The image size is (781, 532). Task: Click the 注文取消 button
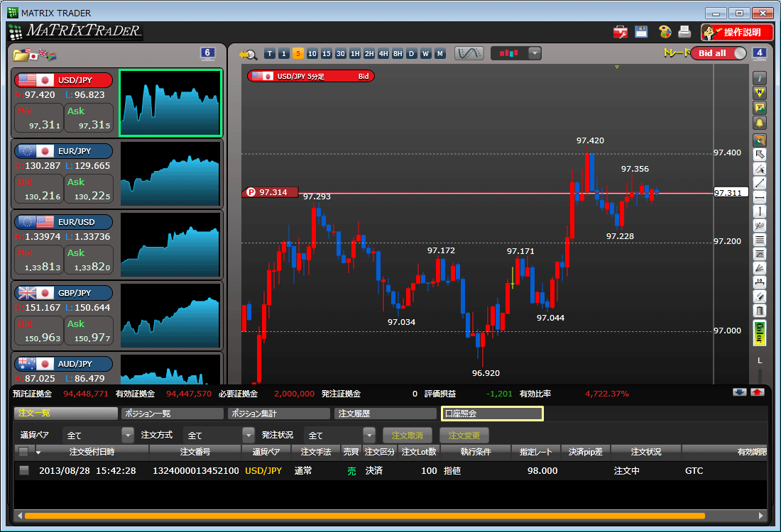click(x=408, y=436)
